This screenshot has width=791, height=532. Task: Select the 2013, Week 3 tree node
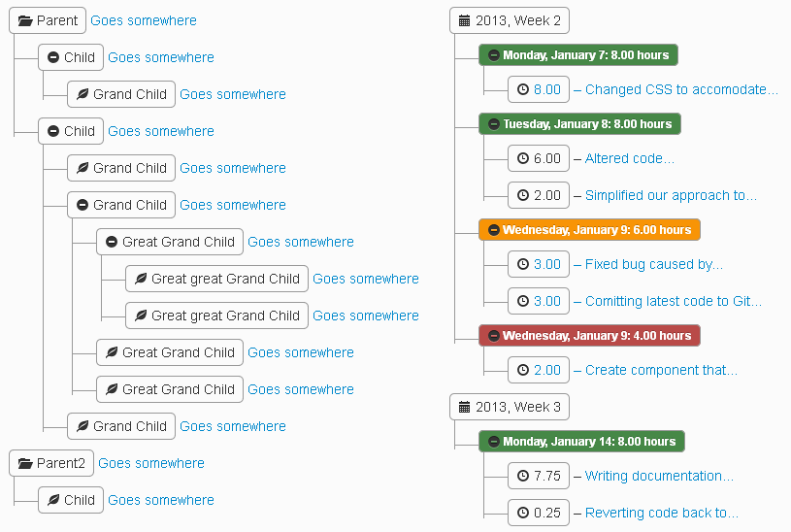point(510,407)
